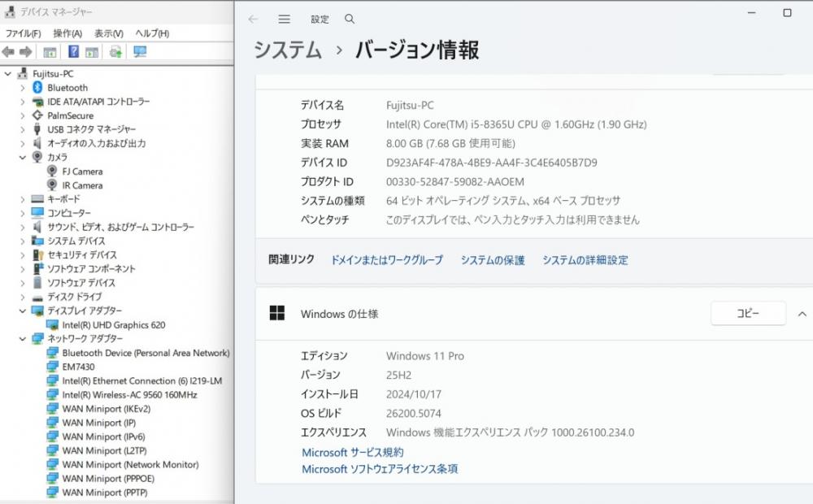Select WAN Miniport (PPPOE) entry

108,479
